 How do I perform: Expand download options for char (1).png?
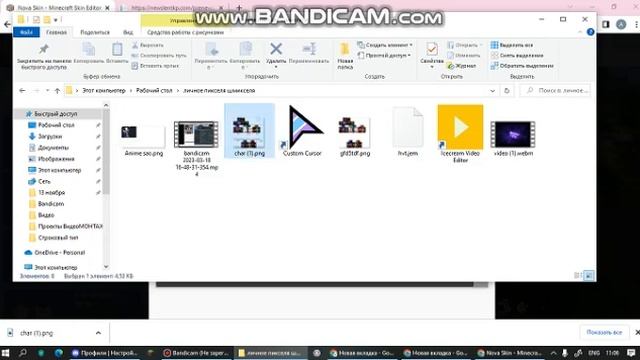point(98,333)
